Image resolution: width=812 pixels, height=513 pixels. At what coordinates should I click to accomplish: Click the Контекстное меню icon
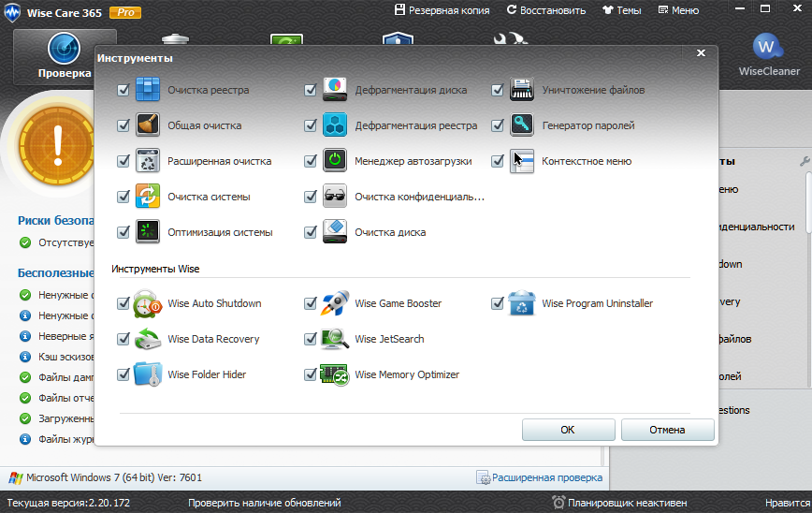coord(522,161)
